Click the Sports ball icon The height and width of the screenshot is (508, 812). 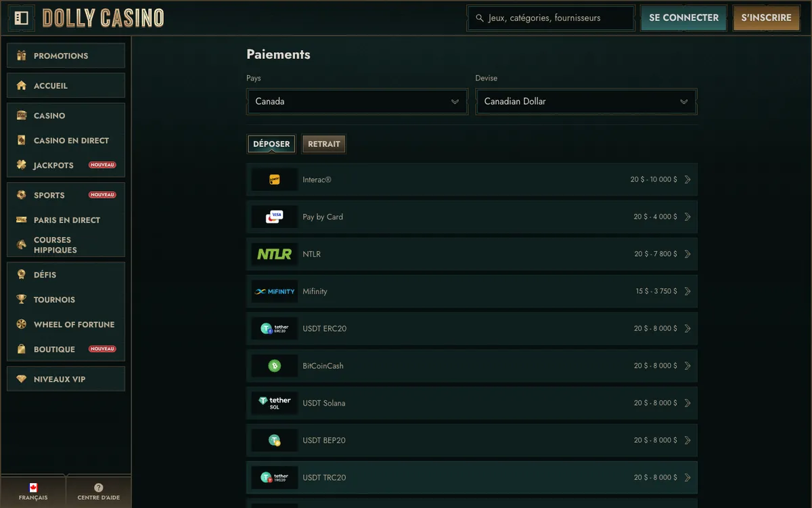pyautogui.click(x=22, y=195)
